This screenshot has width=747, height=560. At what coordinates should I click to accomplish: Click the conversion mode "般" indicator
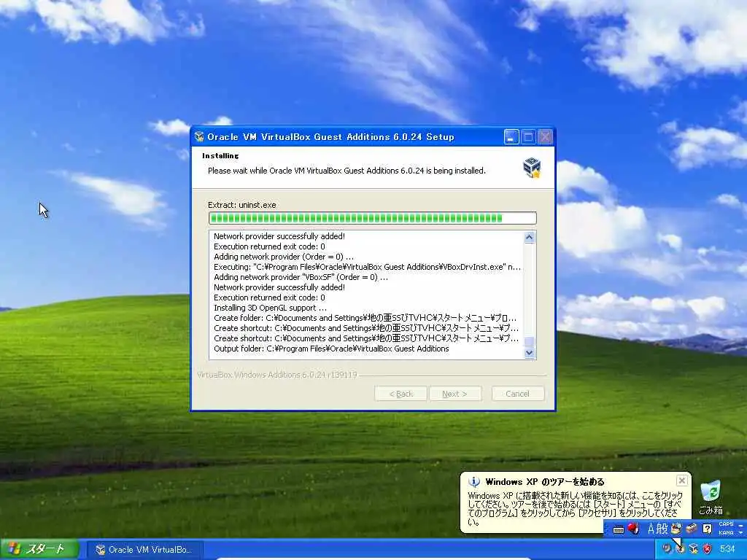[662, 529]
